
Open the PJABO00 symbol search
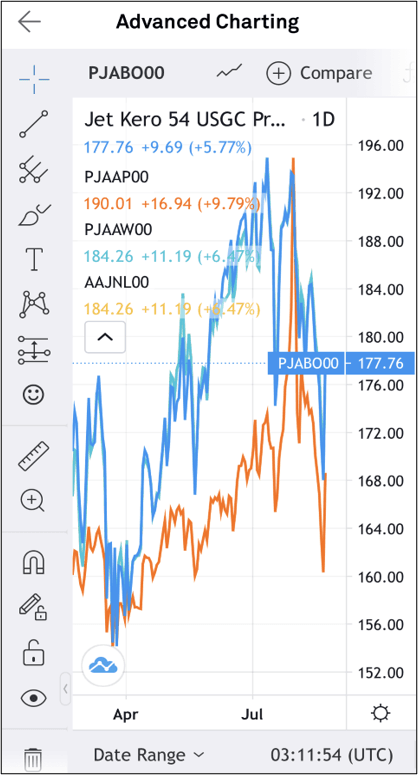point(126,73)
